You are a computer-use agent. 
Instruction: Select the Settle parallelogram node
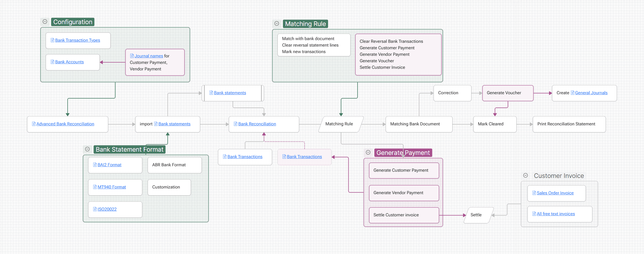tap(479, 215)
